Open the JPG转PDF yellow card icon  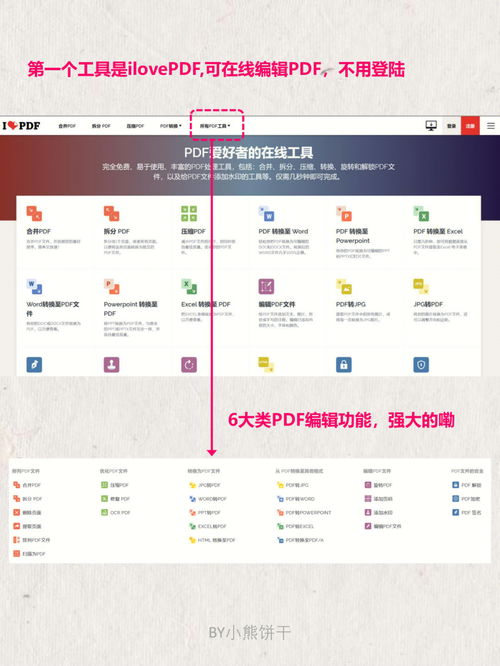coord(421,287)
